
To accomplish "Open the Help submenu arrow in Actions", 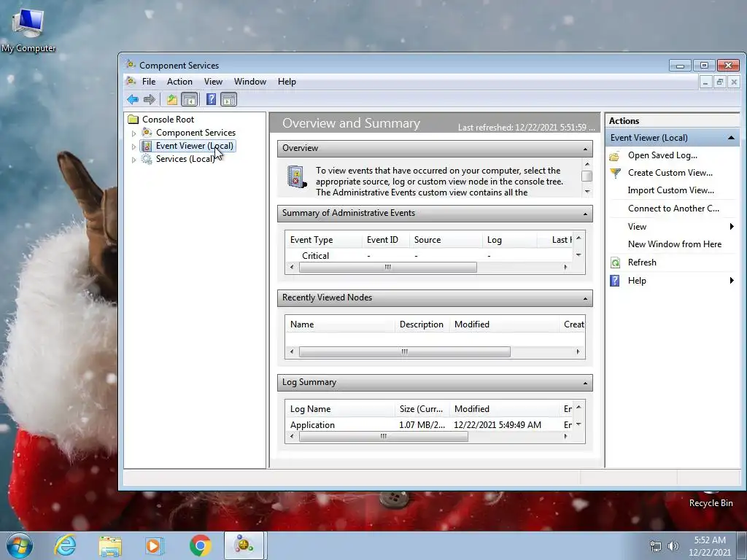I will point(732,281).
